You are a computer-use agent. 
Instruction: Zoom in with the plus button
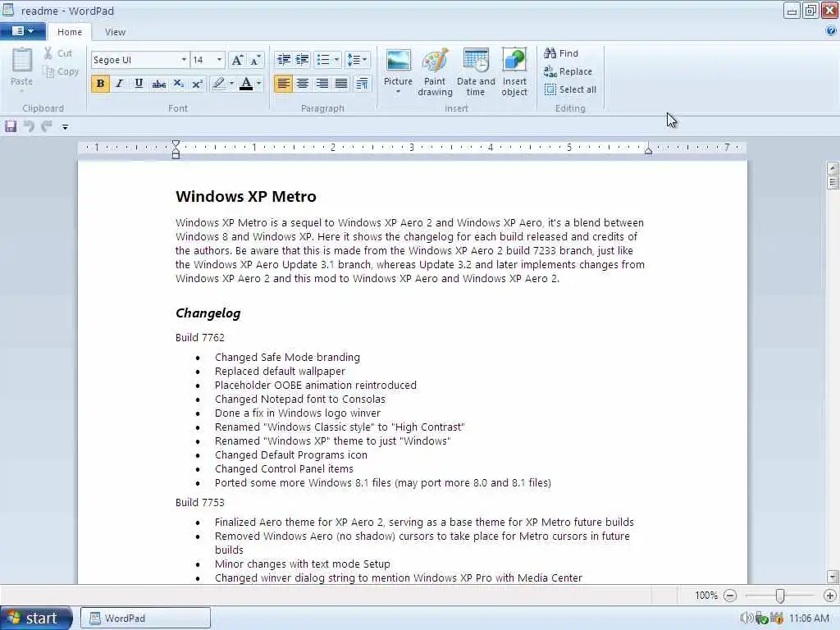[830, 596]
